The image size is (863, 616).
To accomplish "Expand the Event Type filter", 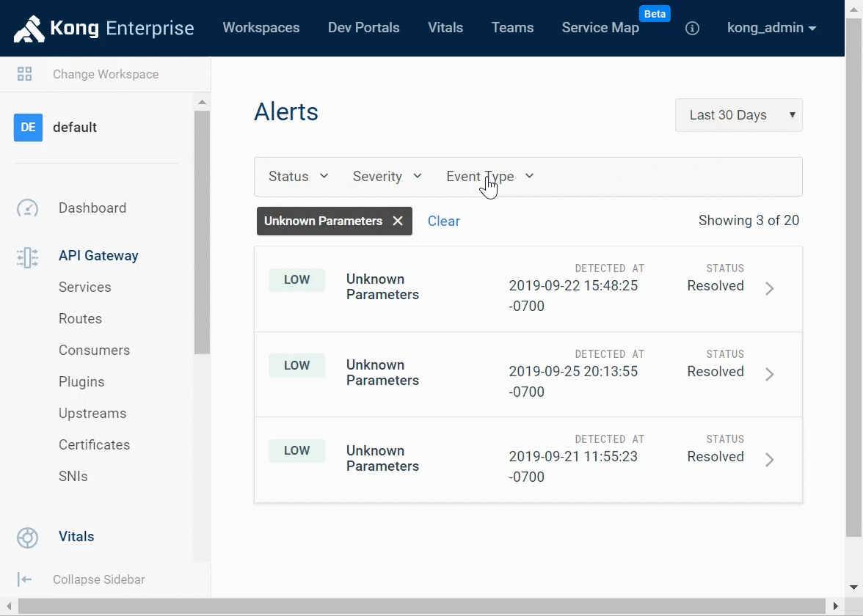I will point(490,176).
